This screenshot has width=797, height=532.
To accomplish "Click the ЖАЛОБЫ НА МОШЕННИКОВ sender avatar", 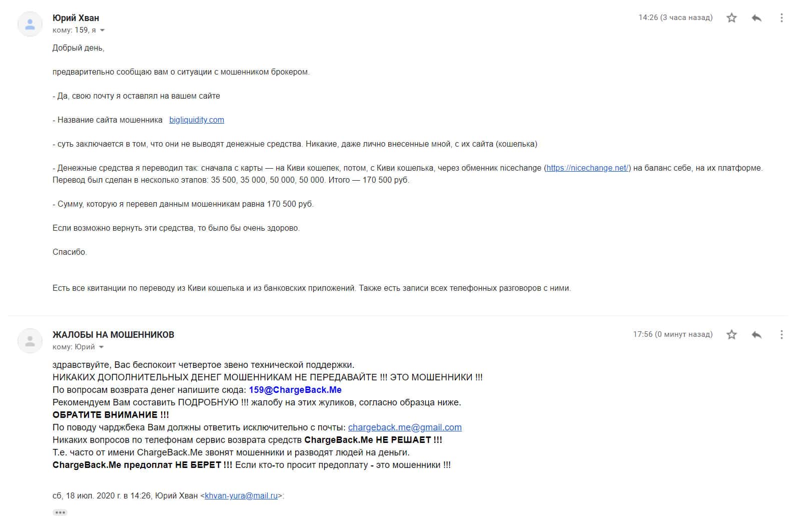I will click(30, 341).
